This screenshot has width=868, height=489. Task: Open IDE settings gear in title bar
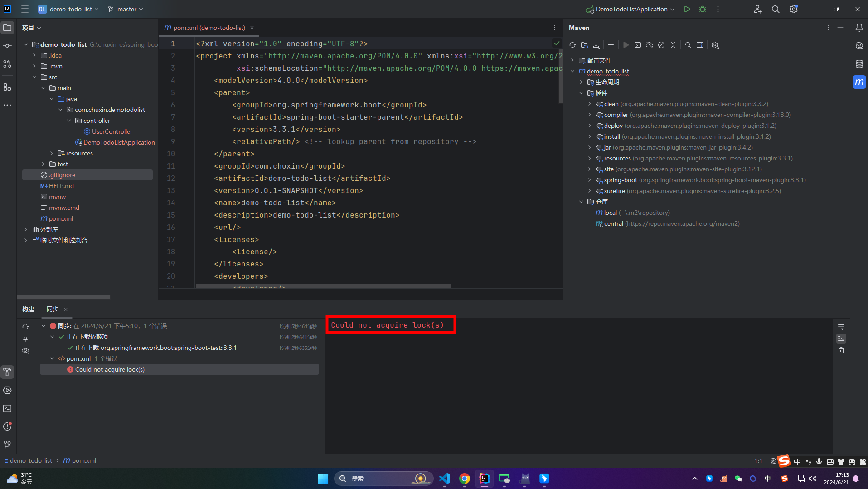pyautogui.click(x=794, y=9)
